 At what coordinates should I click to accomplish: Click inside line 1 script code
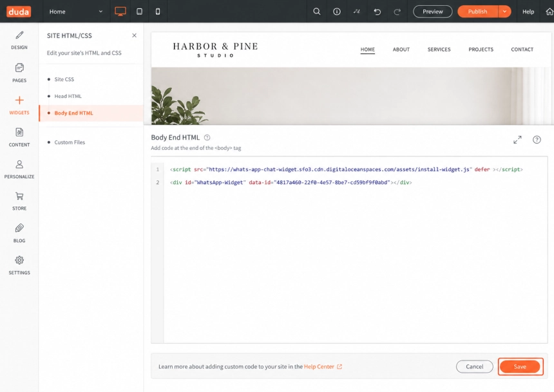pos(347,169)
